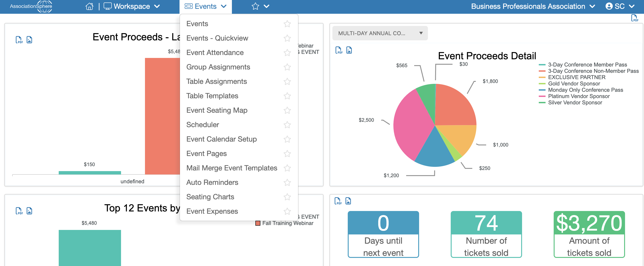Viewport: 644px width, 266px height.
Task: Select Events - Quickview from menu
Action: (x=217, y=38)
